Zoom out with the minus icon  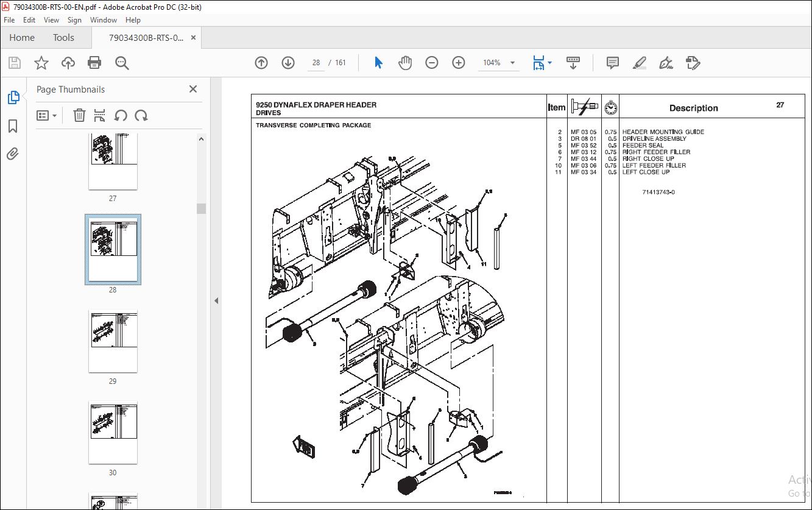(x=432, y=63)
